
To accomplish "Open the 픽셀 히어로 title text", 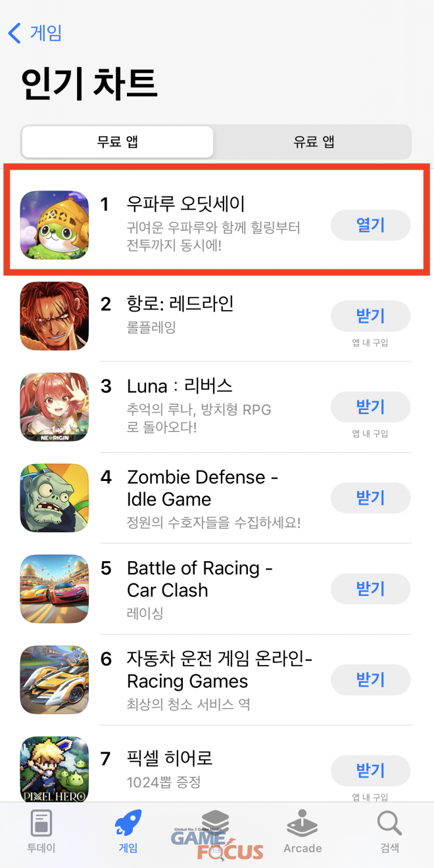I will tap(170, 759).
